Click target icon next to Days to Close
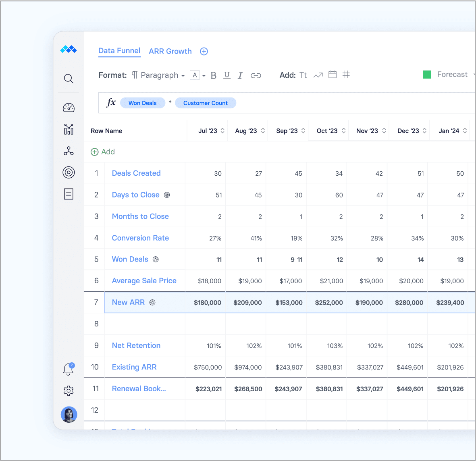Screen dimensions: 476x461 coord(167,195)
